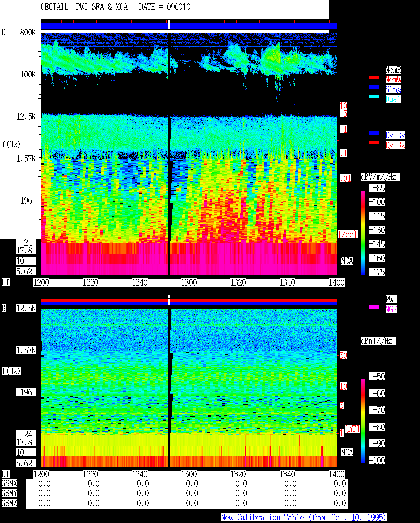Click the red MemW legend swatch
The width and height of the screenshot is (420, 523).
pos(374,77)
